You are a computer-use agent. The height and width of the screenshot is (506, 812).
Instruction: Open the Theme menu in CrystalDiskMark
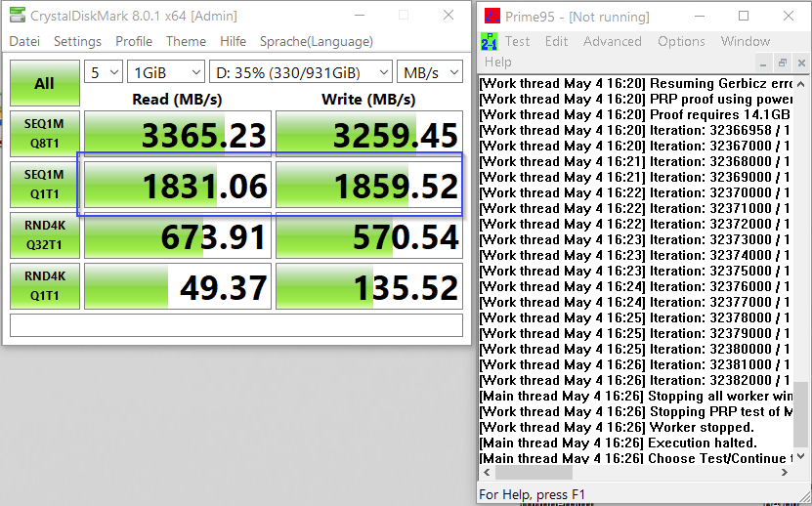pyautogui.click(x=186, y=41)
